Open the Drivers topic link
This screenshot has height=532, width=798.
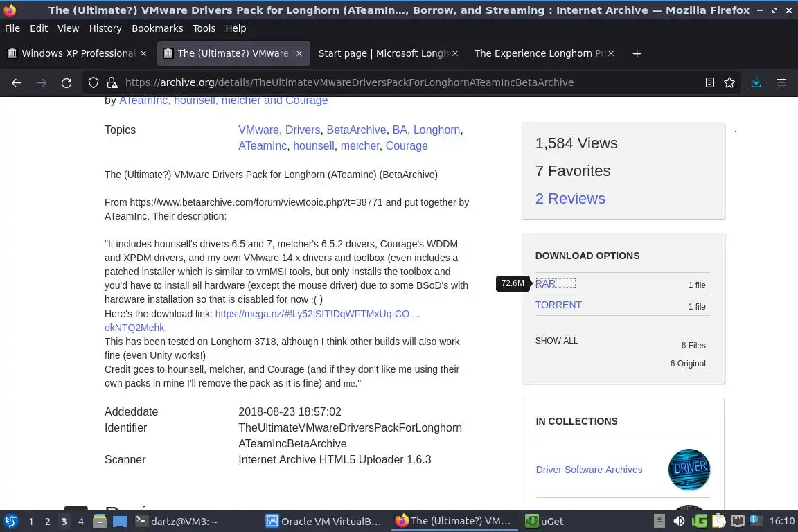click(303, 130)
